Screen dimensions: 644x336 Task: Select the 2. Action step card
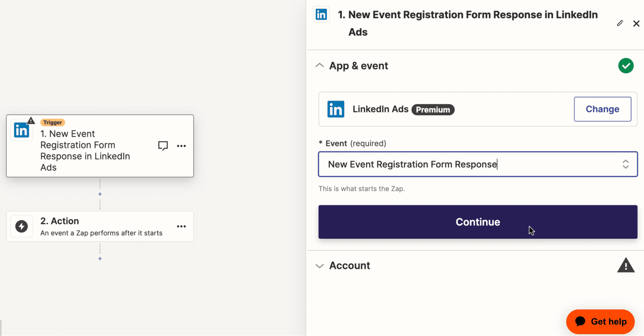[x=100, y=226]
